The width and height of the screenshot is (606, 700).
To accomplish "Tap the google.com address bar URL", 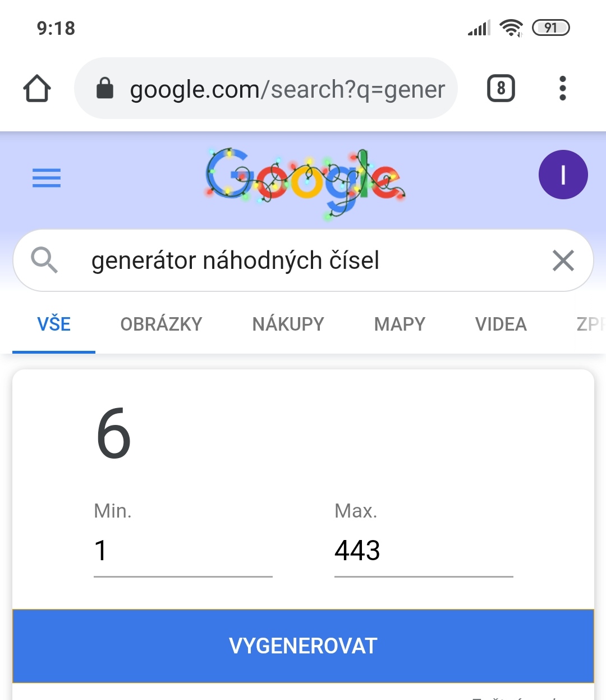I will click(x=287, y=89).
